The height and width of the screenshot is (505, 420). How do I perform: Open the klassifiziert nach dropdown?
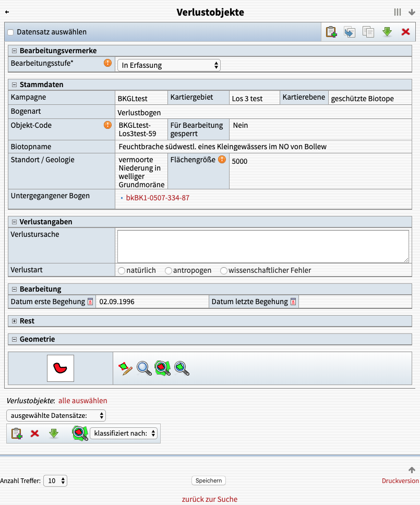coord(124,433)
